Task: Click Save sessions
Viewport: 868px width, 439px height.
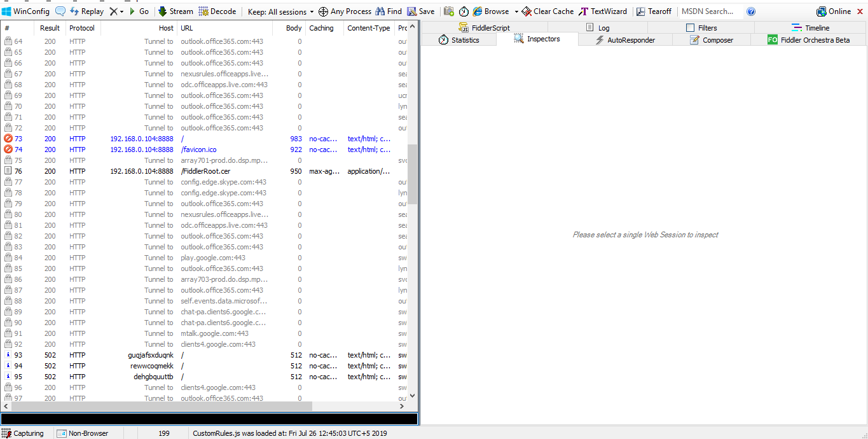Action: click(x=421, y=11)
